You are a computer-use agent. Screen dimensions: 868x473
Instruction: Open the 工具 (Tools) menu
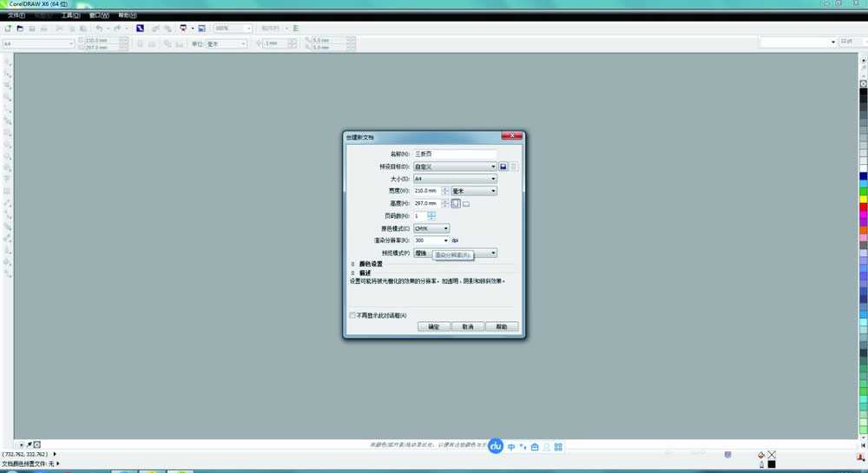70,16
